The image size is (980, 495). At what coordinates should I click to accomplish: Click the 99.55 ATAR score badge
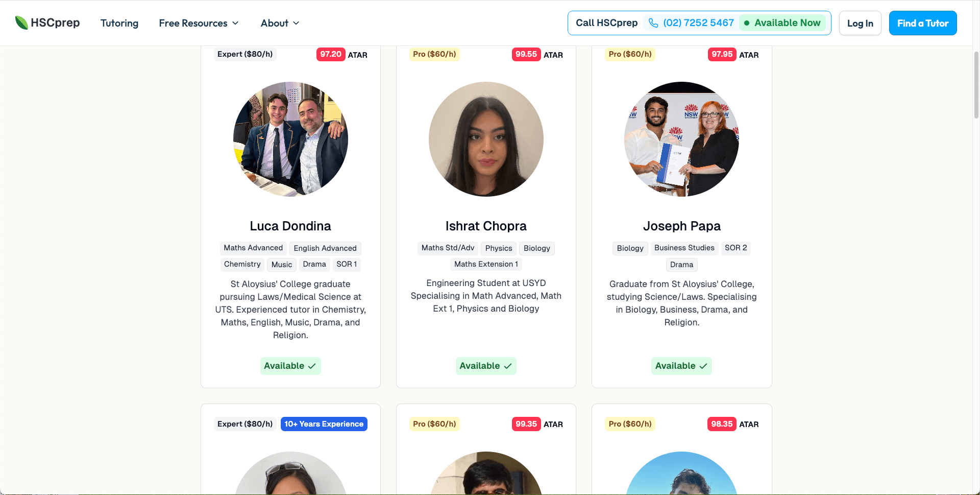[526, 54]
